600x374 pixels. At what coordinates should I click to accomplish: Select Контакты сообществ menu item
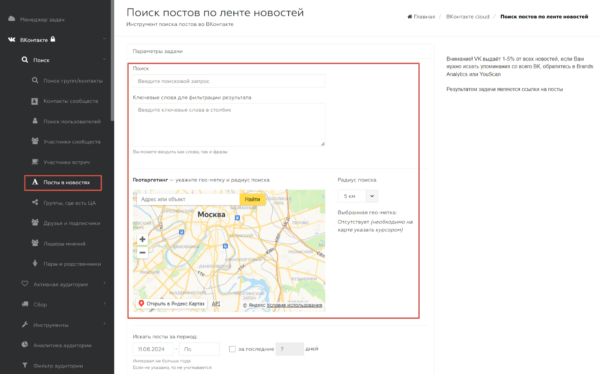coord(70,101)
